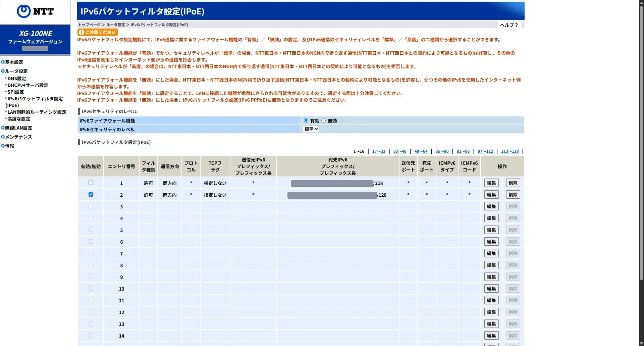Click the scrollbar down arrow
Image resolution: width=644 pixels, height=346 pixels.
point(641,343)
